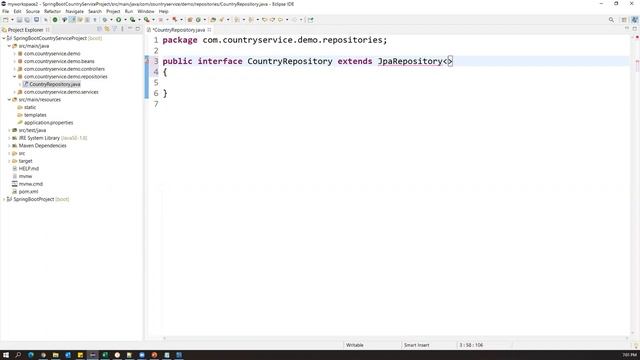This screenshot has height=360, width=640.
Task: Expand the Maven Dependencies node
Action: coord(9,145)
